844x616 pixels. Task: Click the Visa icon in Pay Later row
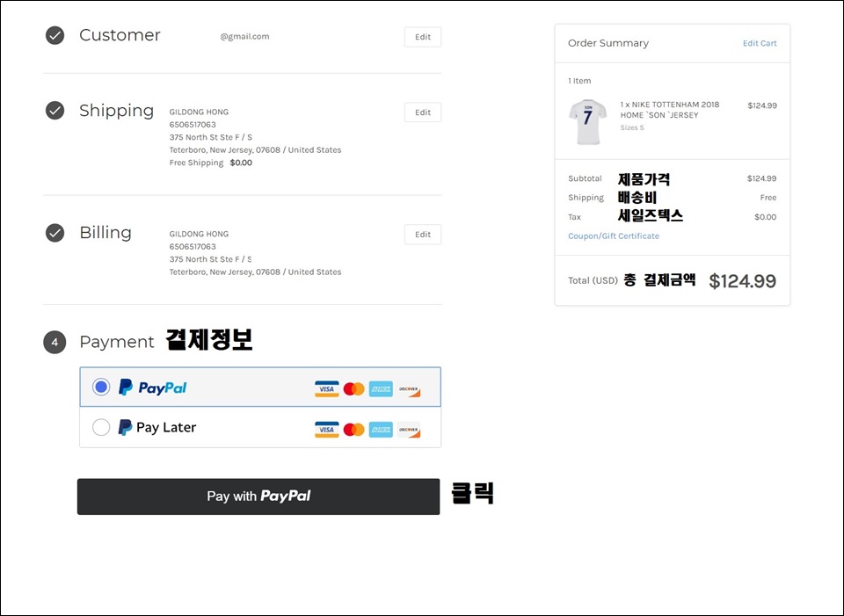(x=327, y=430)
